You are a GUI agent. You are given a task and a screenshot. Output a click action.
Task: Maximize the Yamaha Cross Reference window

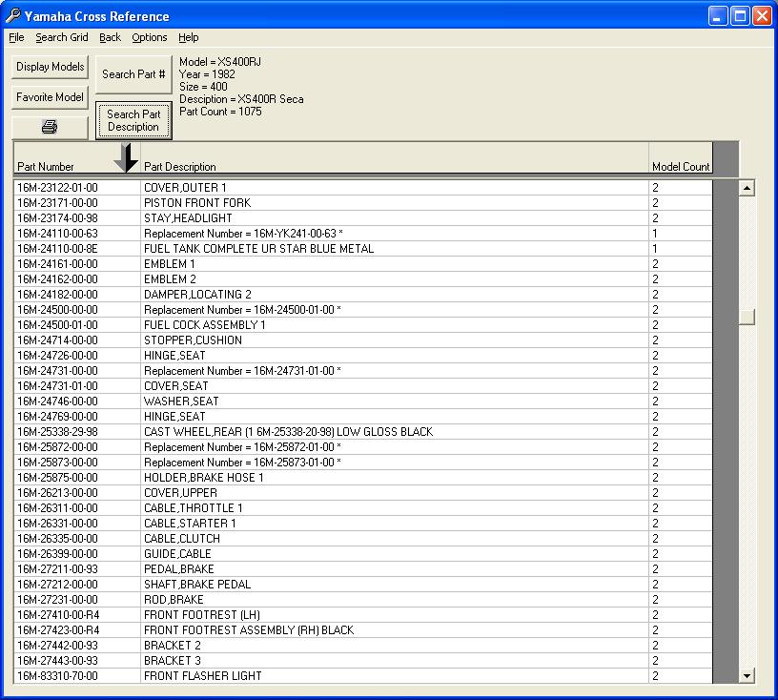740,16
